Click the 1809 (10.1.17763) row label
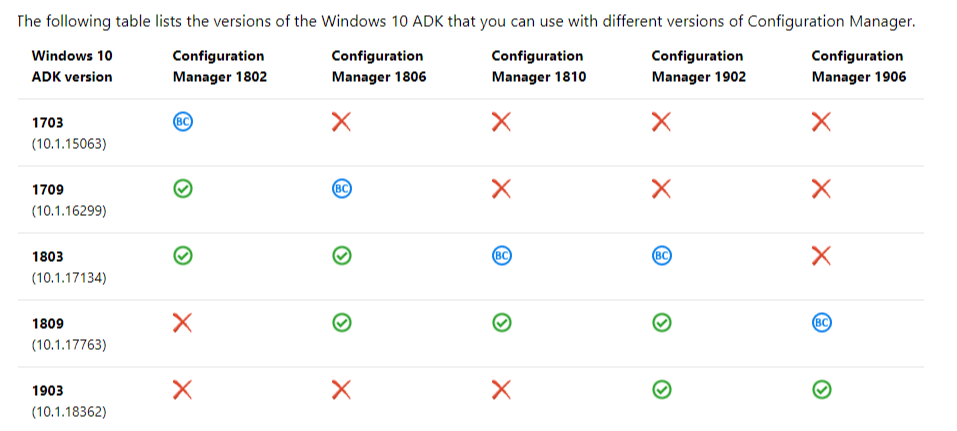The width and height of the screenshot is (957, 431). coord(69,334)
